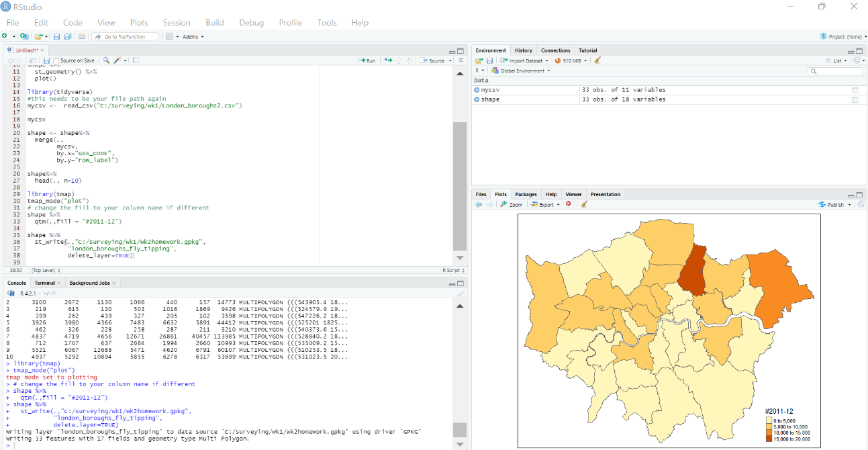Open the Tools menu
This screenshot has width=868, height=450.
pos(327,23)
